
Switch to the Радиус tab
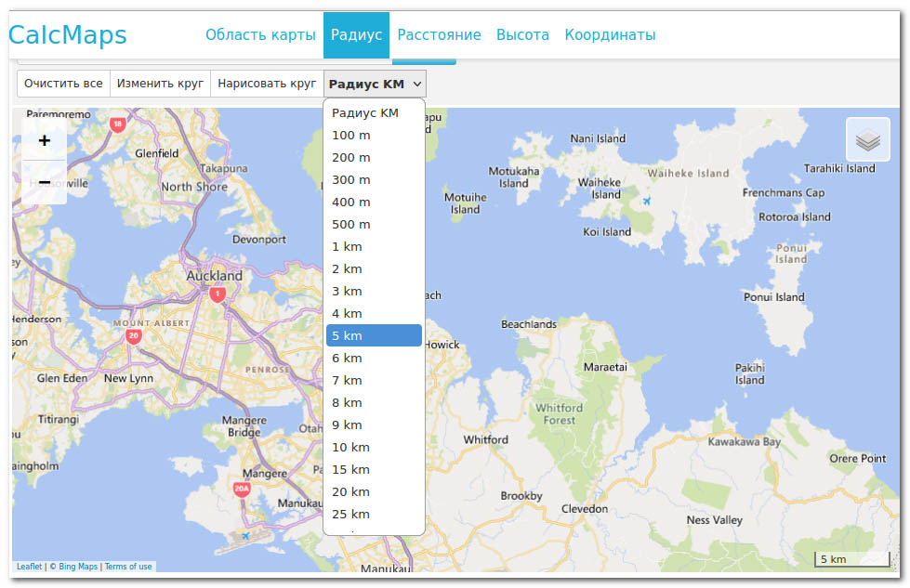(356, 34)
